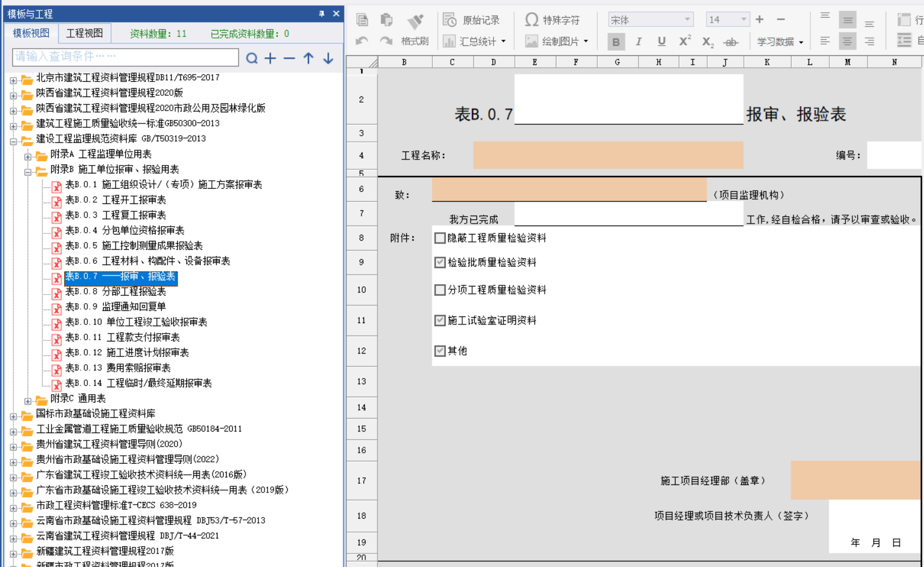Uncheck 施工试验室证明资料 checkbox

click(x=440, y=320)
